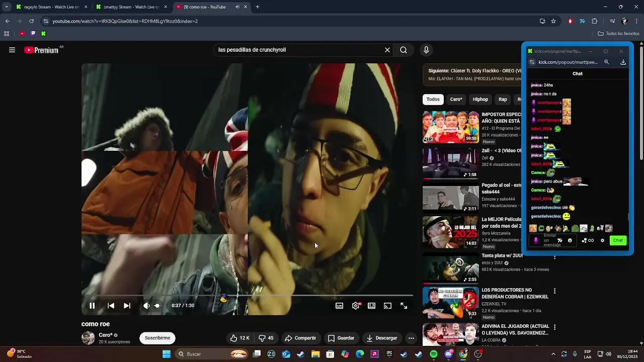The image size is (644, 362).
Task: Download the video with the Descargar button
Action: 382,338
